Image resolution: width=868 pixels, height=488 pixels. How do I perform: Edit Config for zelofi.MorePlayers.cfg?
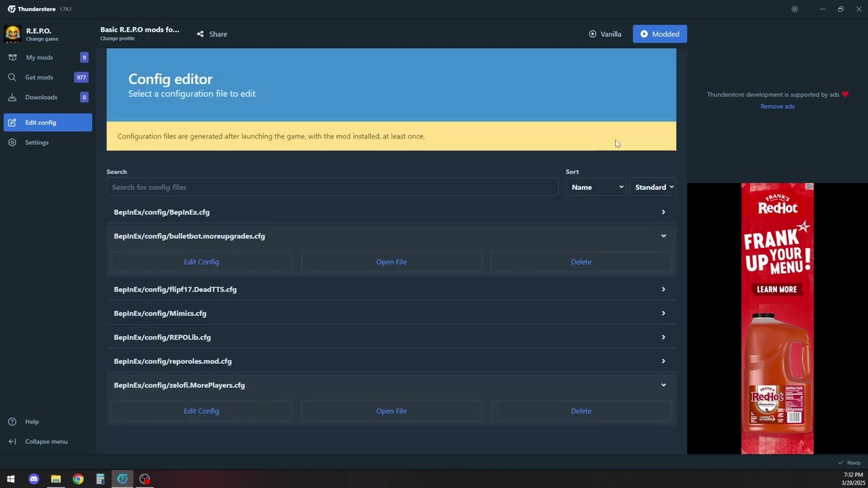coord(201,411)
